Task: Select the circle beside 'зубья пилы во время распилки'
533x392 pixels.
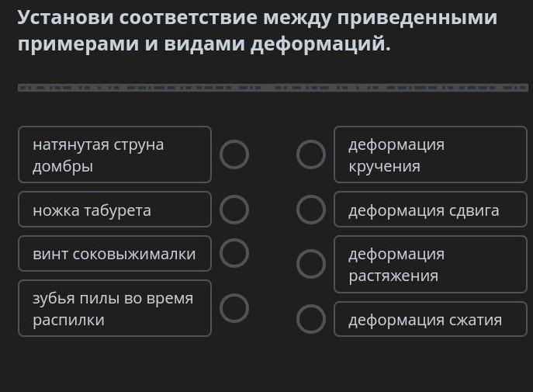Action: pos(234,308)
